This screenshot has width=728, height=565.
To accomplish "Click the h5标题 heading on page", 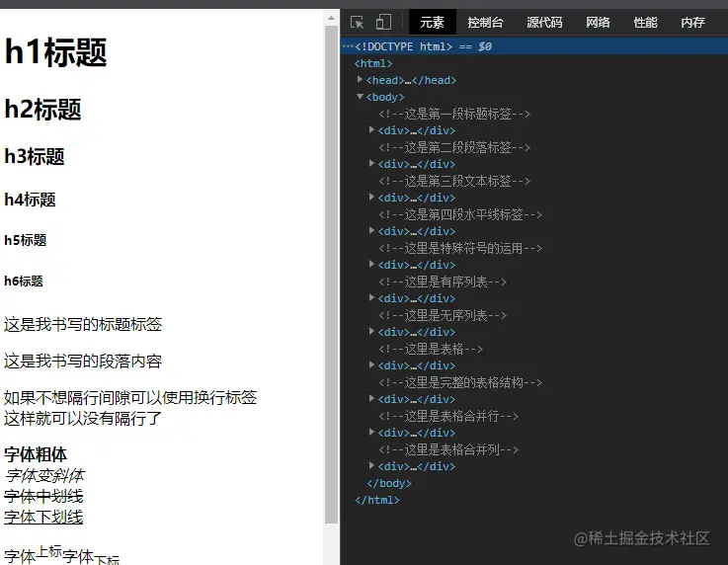I will click(x=26, y=240).
